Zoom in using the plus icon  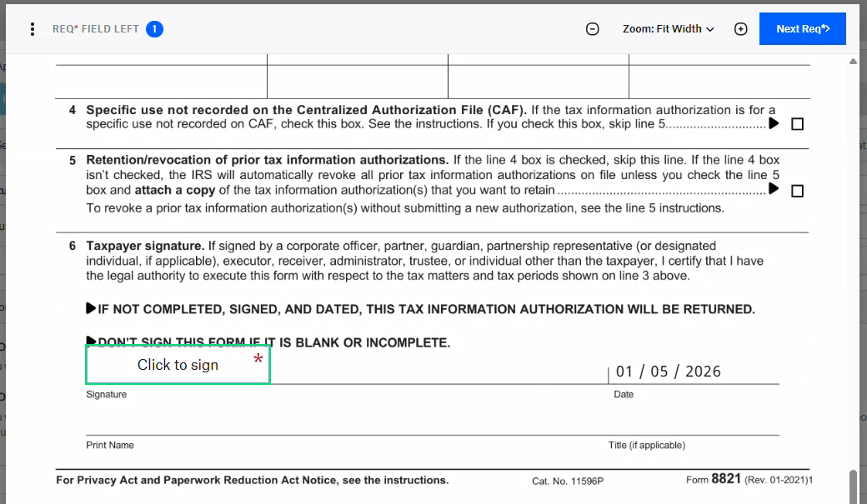(740, 28)
